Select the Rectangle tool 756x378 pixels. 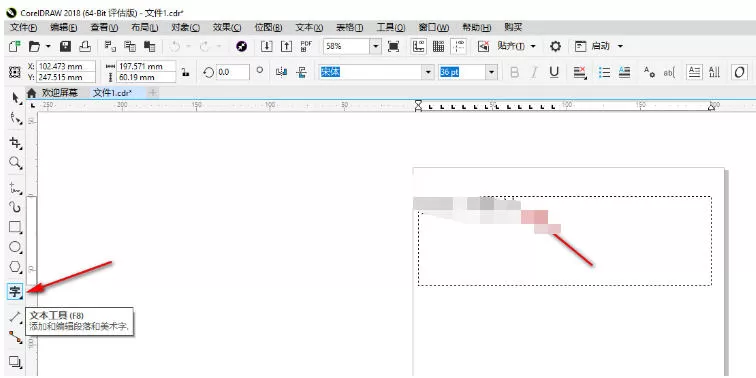click(16, 227)
